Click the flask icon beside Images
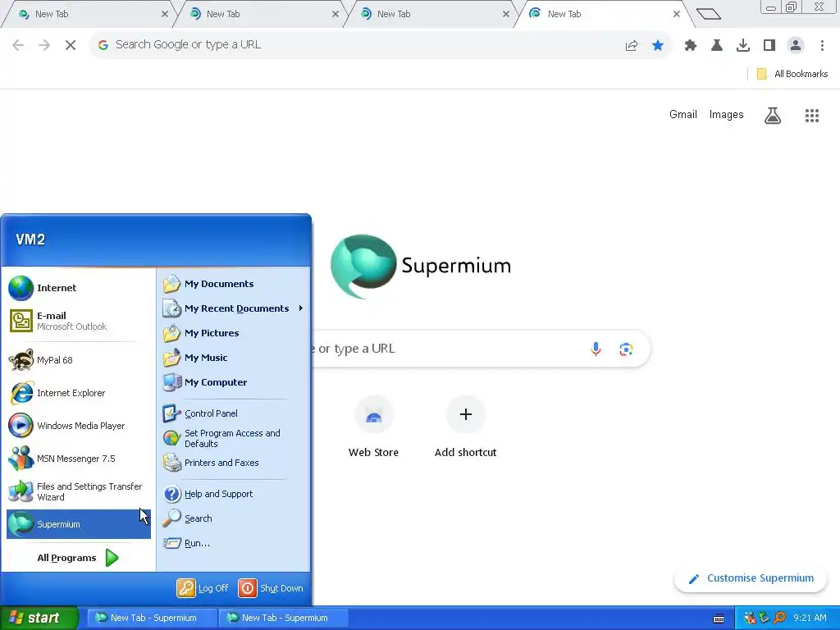The width and height of the screenshot is (840, 630). point(773,115)
